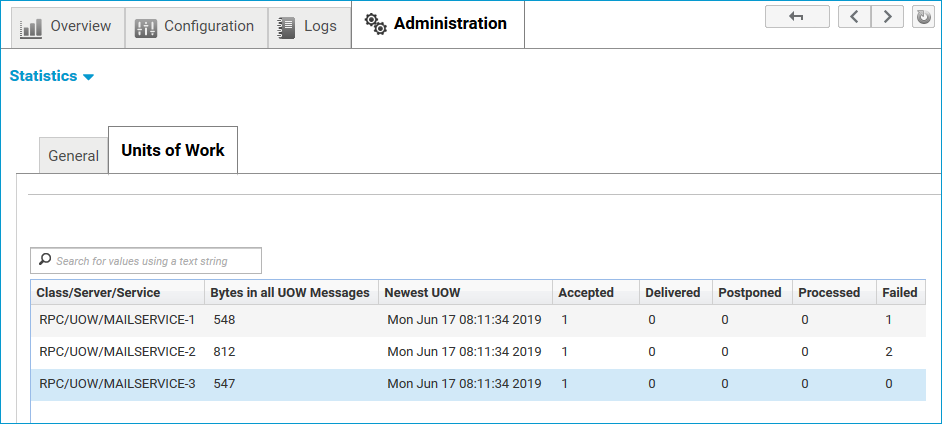Open the Overview tab

(x=67, y=26)
